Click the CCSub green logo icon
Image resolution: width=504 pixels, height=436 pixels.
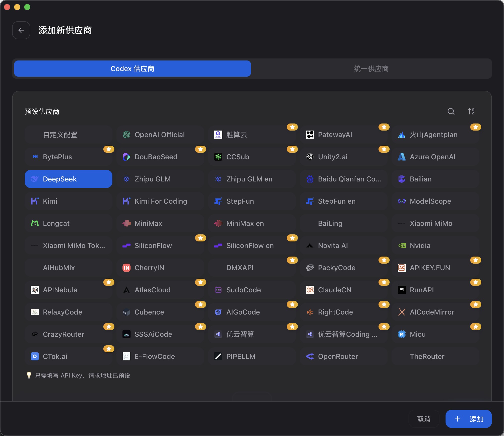[218, 157]
